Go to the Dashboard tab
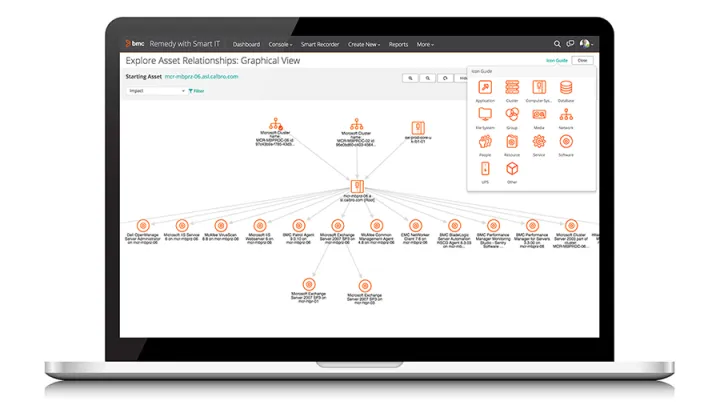The image size is (720, 413). [x=246, y=44]
